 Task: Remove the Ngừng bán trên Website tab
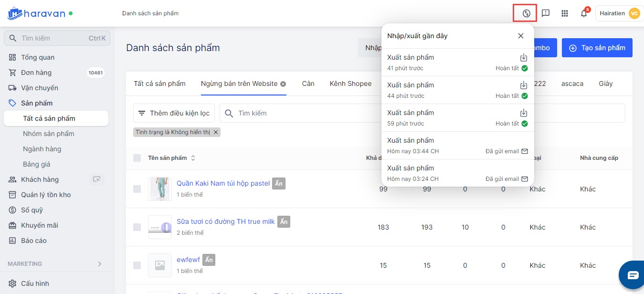click(283, 84)
